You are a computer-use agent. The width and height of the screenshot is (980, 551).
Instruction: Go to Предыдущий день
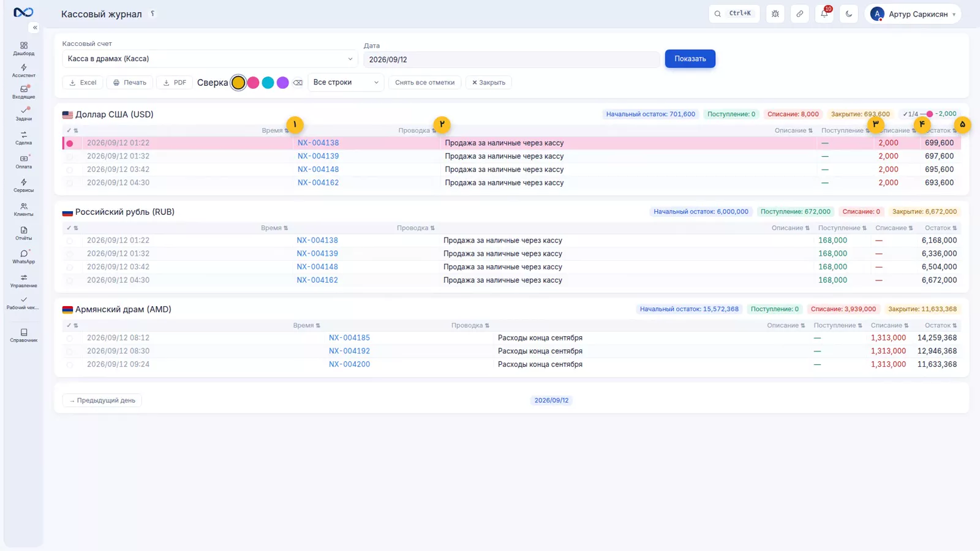(102, 400)
